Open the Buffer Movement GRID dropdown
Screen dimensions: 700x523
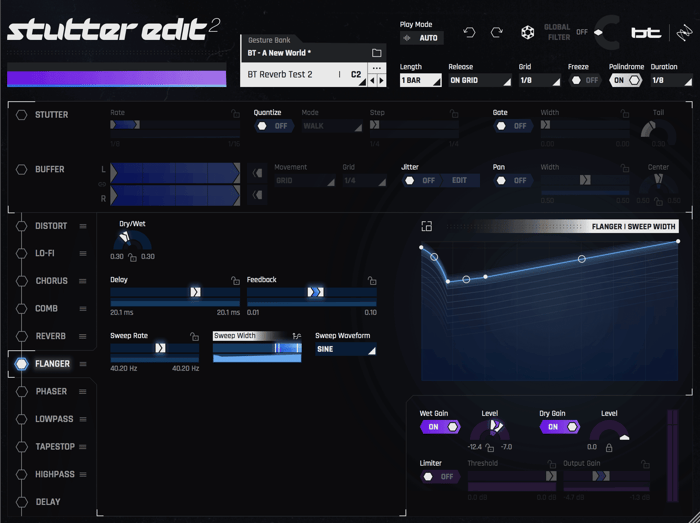pos(304,180)
